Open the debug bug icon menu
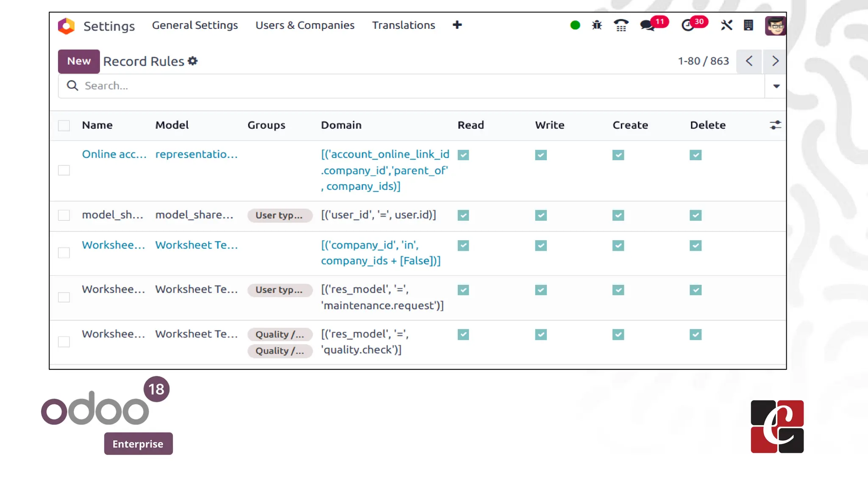Screen dimensions: 868x488 pos(597,25)
